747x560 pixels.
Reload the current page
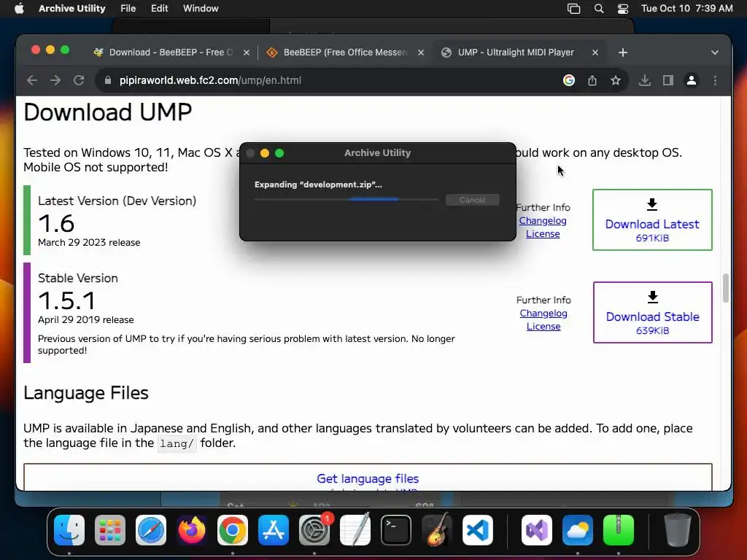pos(79,80)
